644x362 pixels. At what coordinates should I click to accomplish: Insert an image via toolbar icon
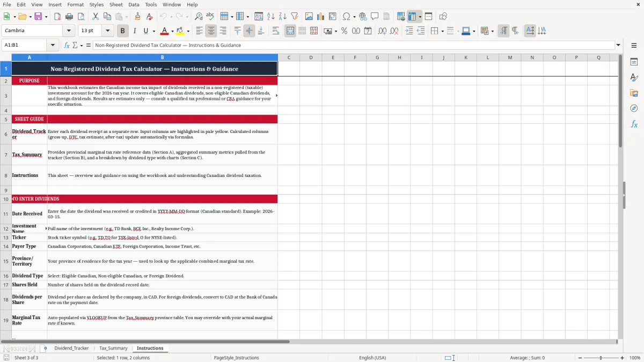tap(309, 17)
